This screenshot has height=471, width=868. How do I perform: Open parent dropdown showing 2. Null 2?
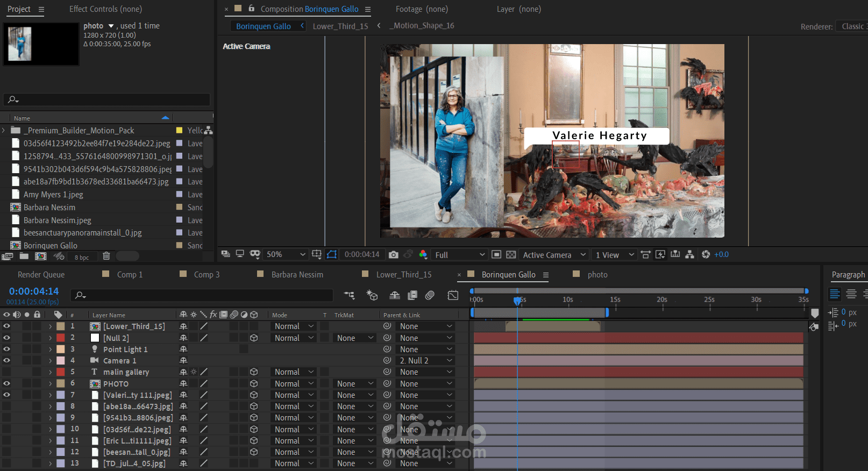tap(425, 361)
